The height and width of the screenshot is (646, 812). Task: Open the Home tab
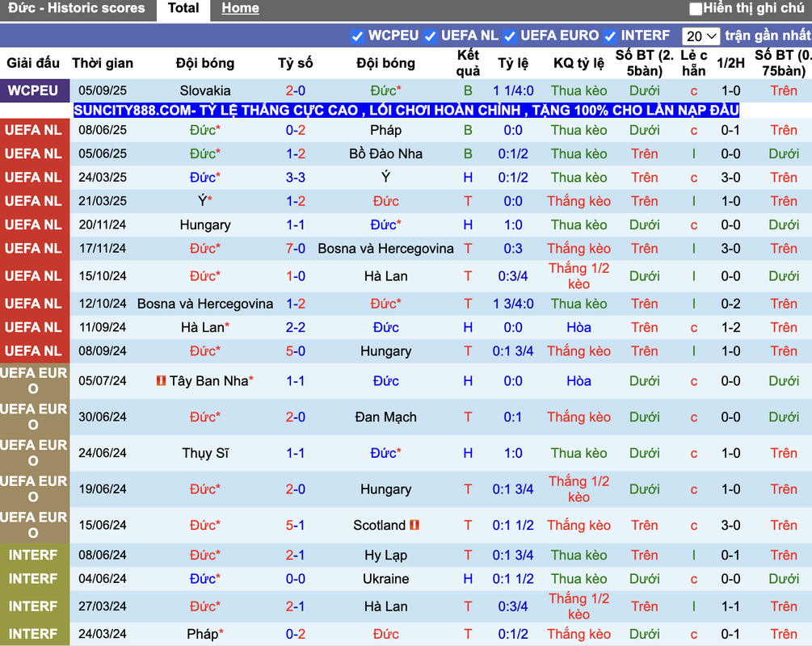pyautogui.click(x=240, y=8)
